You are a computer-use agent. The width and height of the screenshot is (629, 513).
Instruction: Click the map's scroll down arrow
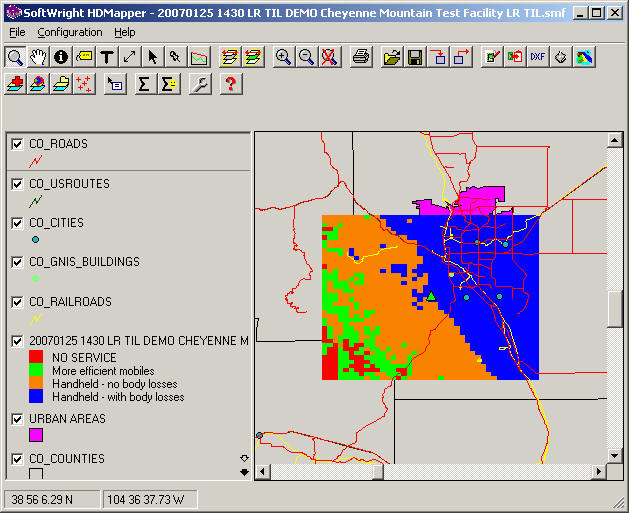(615, 456)
